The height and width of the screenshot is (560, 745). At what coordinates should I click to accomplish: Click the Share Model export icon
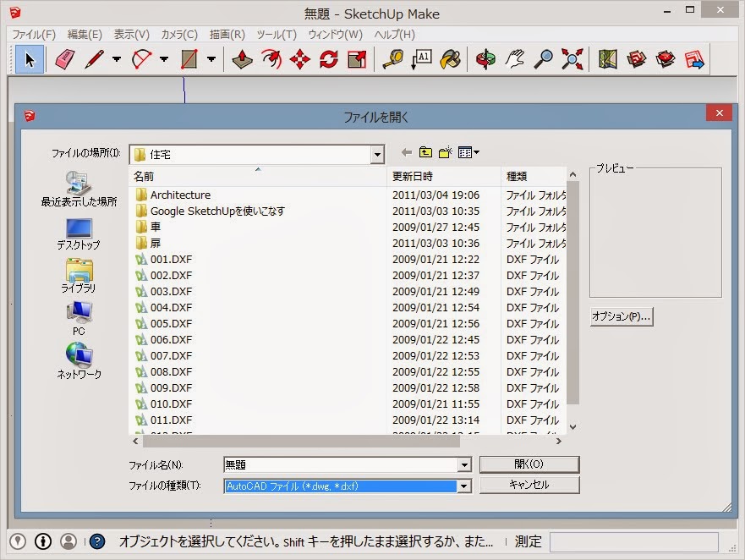[693, 59]
